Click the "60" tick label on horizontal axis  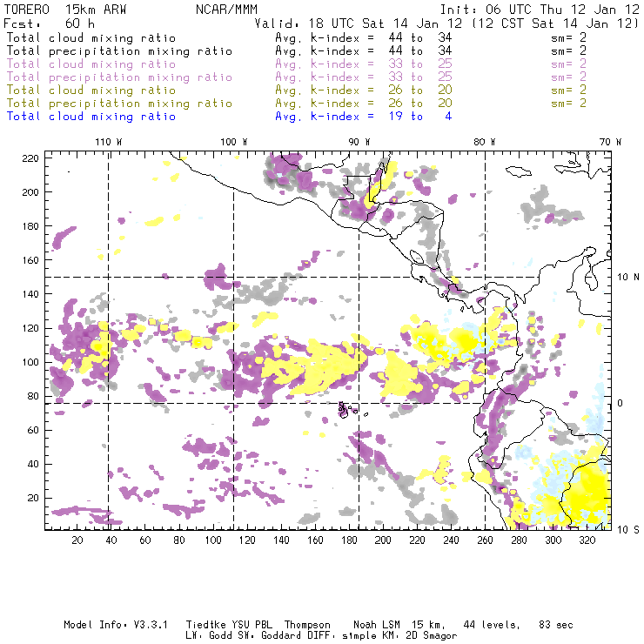(x=145, y=540)
